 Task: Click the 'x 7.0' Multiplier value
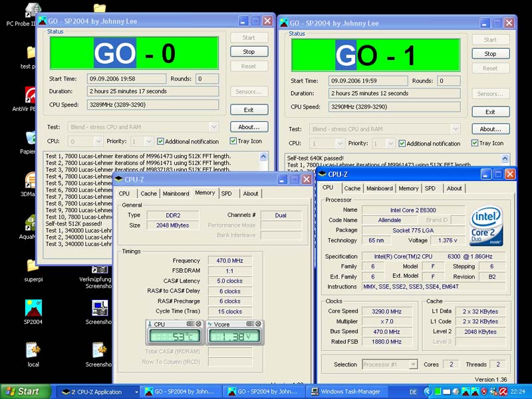387,321
